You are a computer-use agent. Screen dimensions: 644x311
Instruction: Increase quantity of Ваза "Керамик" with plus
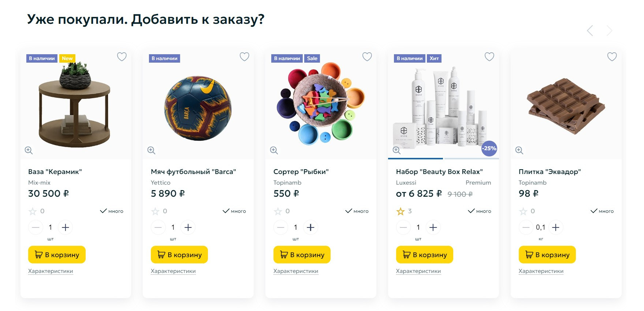(66, 227)
